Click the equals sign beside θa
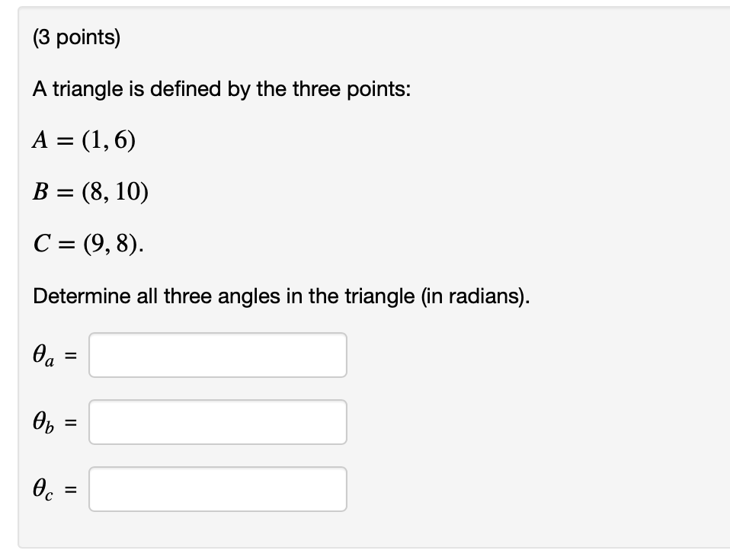730x560 pixels. tap(69, 354)
